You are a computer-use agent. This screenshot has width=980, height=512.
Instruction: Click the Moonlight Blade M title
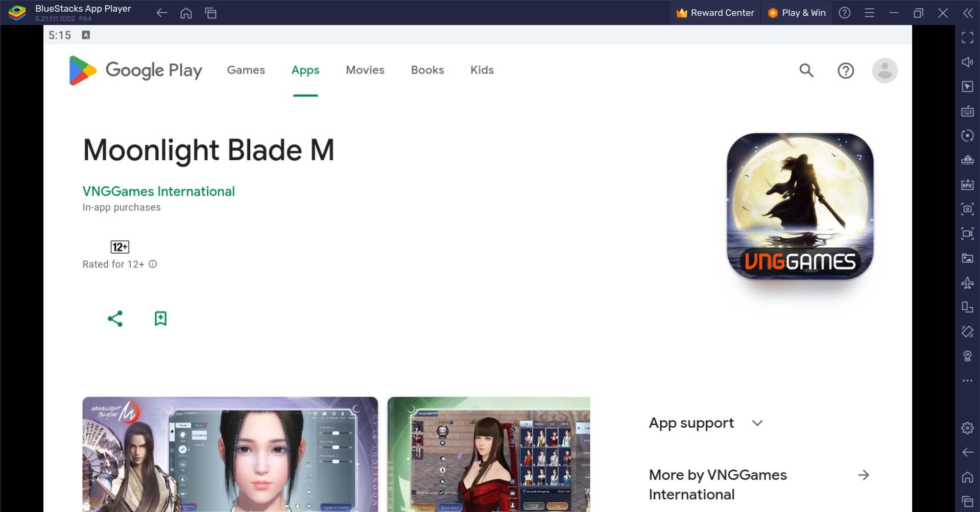(208, 150)
